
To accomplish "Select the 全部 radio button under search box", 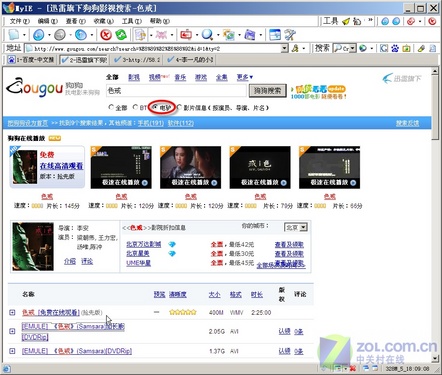I will 111,107.
